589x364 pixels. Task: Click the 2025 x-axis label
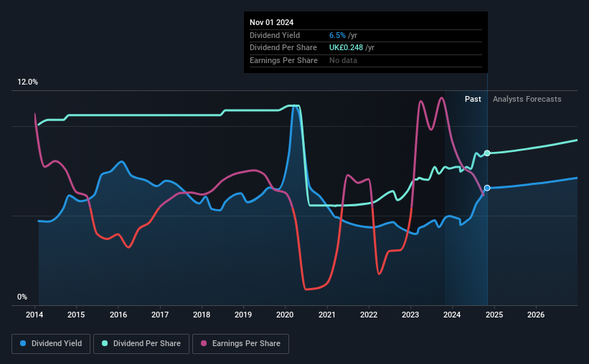click(494, 315)
